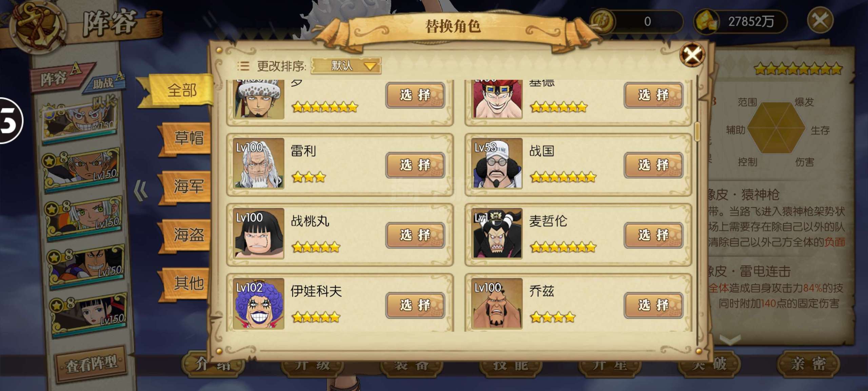This screenshot has width=868, height=391.
Task: Close the 替换角色 dialog
Action: click(x=692, y=54)
